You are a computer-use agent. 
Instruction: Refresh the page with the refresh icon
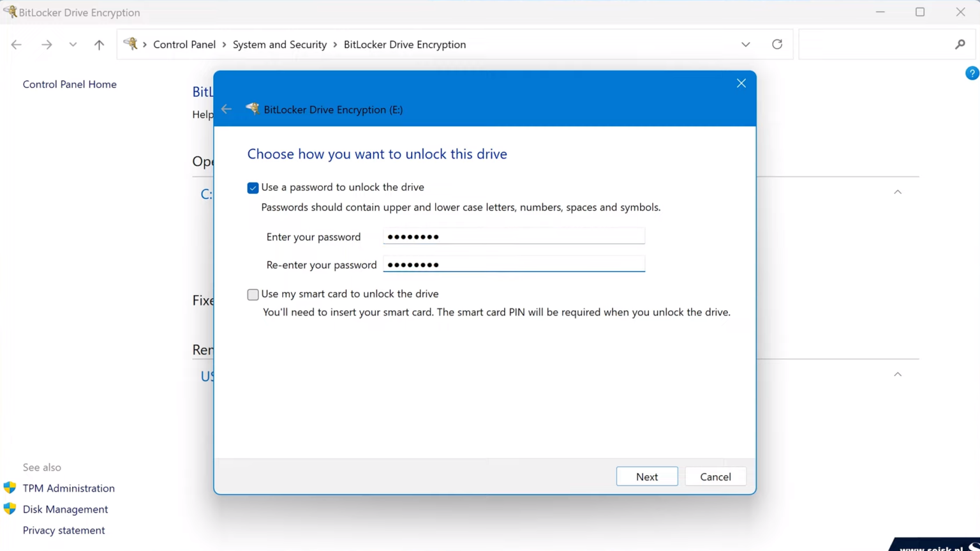(x=777, y=44)
